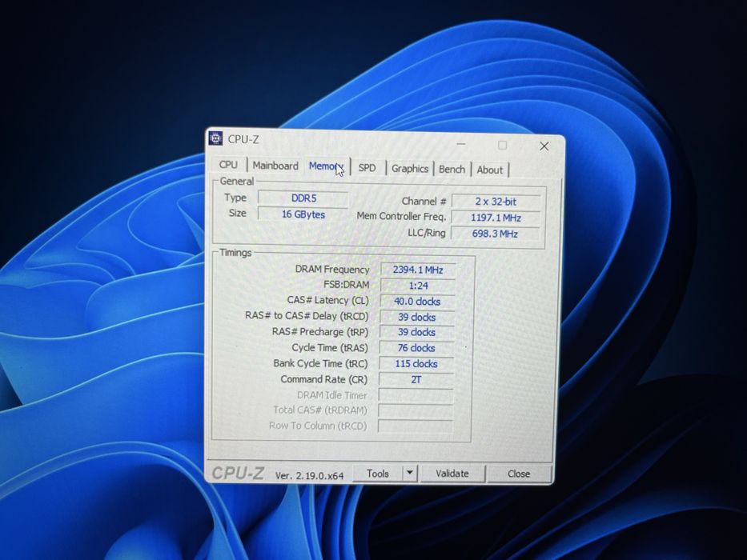Click the empty Row To Column field
This screenshot has width=747, height=560.
tap(415, 426)
